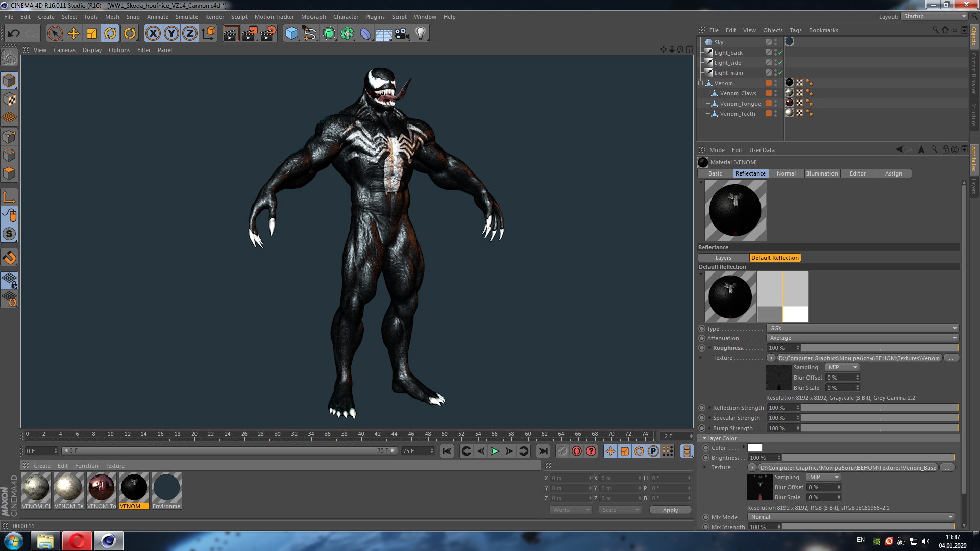The width and height of the screenshot is (980, 551).
Task: Toggle Z axis lock
Action: pos(190,34)
